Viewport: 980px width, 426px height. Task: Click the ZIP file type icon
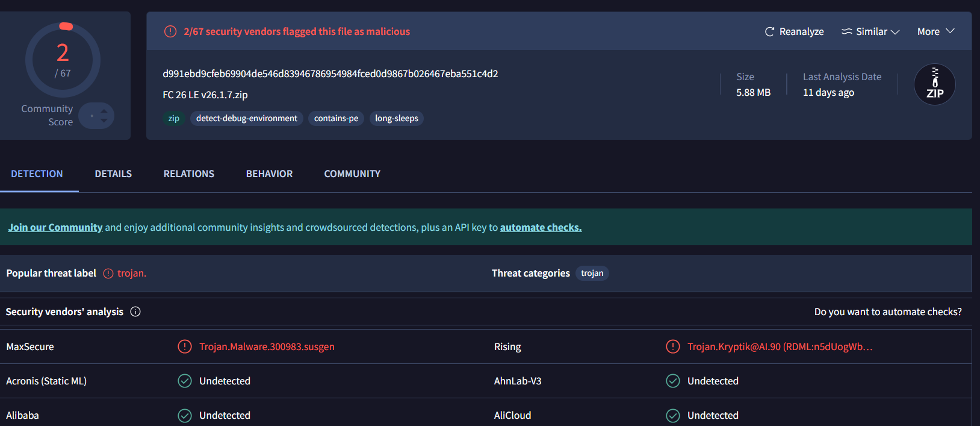click(934, 85)
